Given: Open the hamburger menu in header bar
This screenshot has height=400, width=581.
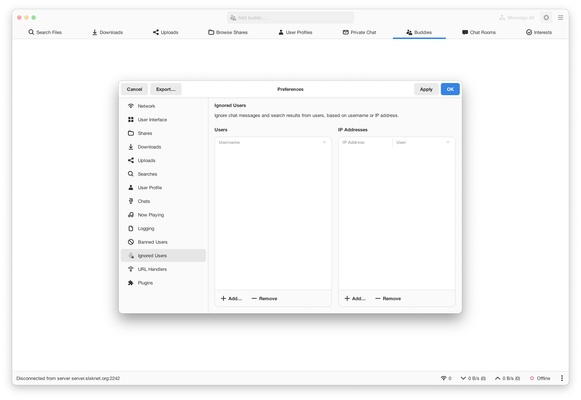Looking at the screenshot, I should pos(561,17).
